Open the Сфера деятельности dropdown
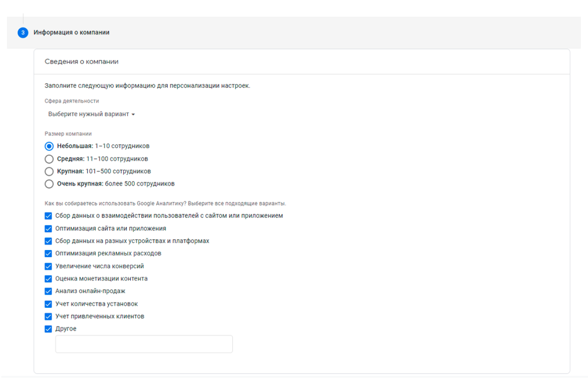588x391 pixels. pyautogui.click(x=91, y=114)
